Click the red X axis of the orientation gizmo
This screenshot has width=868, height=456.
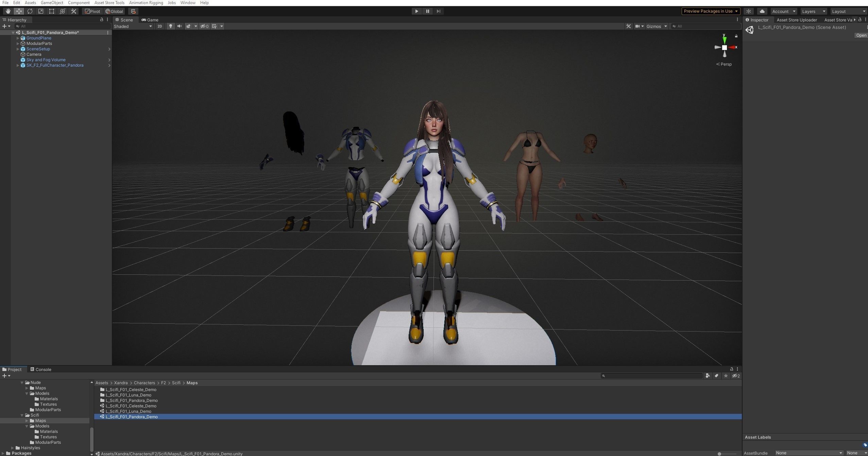[x=732, y=47]
